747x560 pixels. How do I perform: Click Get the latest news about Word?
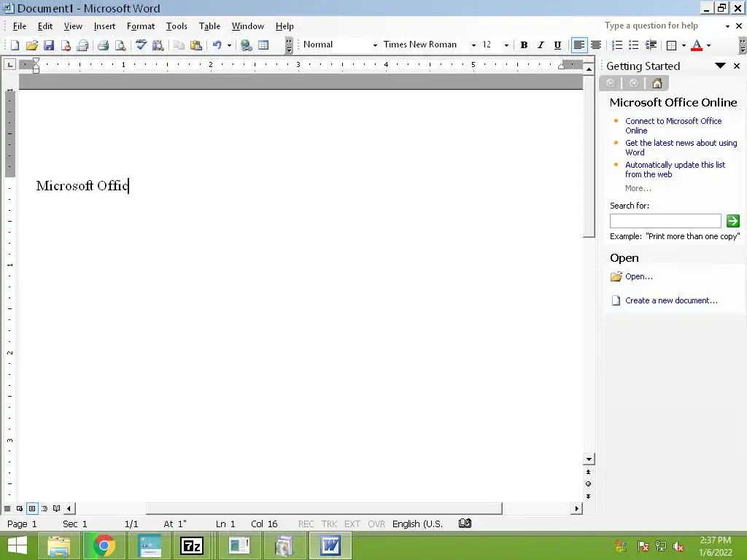681,147
